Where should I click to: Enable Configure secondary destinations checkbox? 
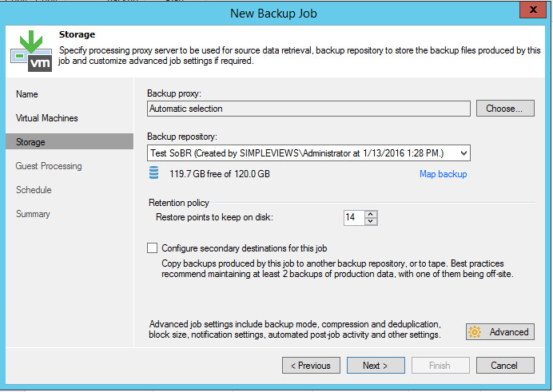point(153,248)
